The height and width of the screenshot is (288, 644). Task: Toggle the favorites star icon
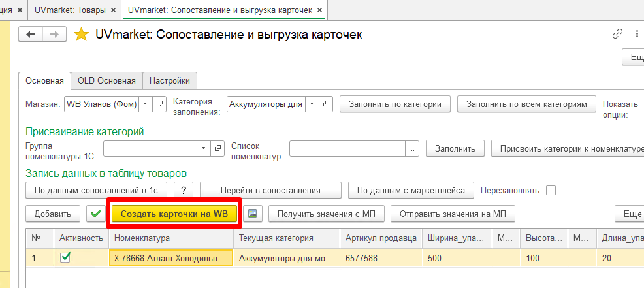(x=81, y=35)
